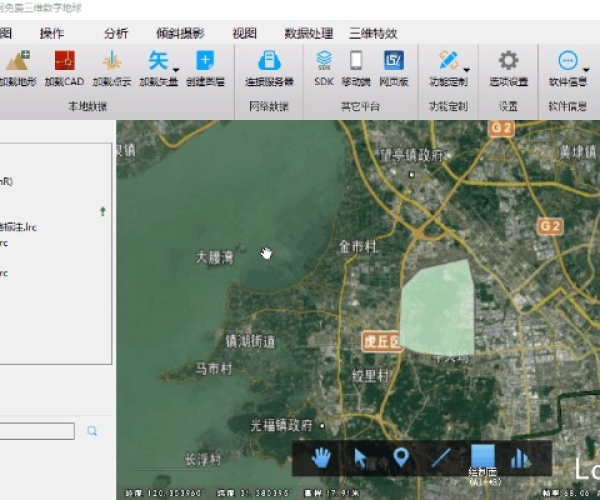Click the 黄埭镇 map label
The image size is (600, 500).
(578, 152)
